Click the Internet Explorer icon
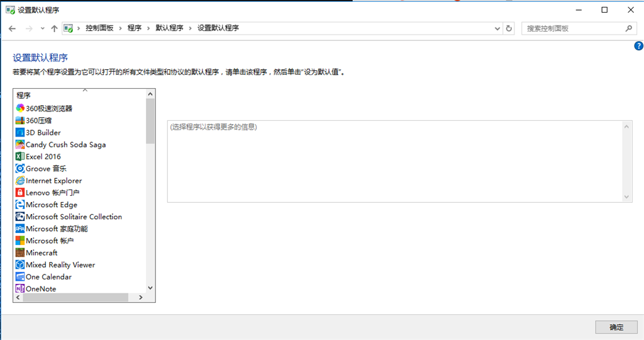644x340 pixels. [x=19, y=181]
